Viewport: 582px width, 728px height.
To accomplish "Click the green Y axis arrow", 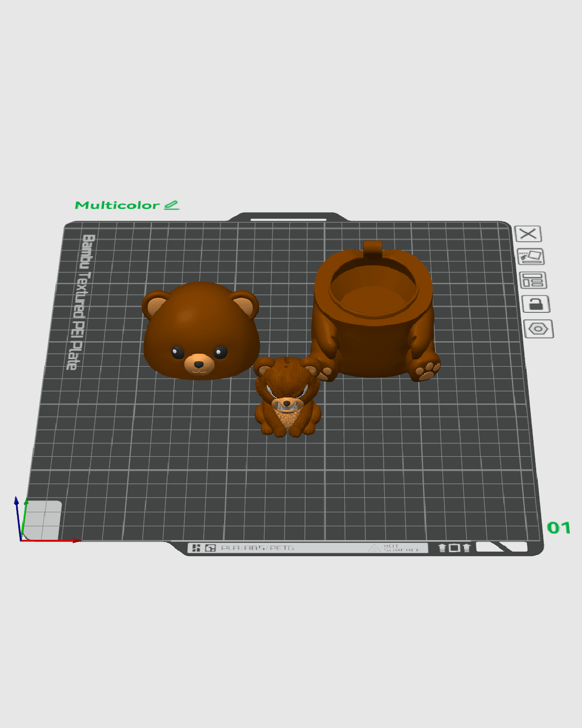I will point(24,518).
